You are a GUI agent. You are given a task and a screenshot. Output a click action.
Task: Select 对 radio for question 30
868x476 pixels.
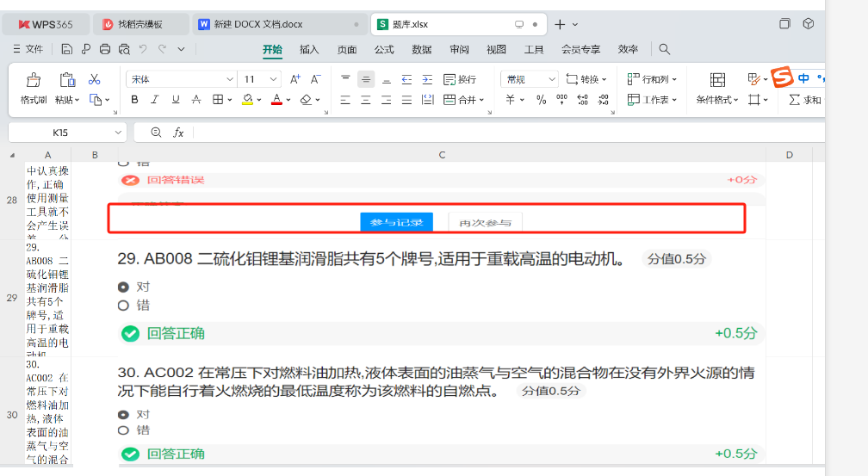[123, 415]
